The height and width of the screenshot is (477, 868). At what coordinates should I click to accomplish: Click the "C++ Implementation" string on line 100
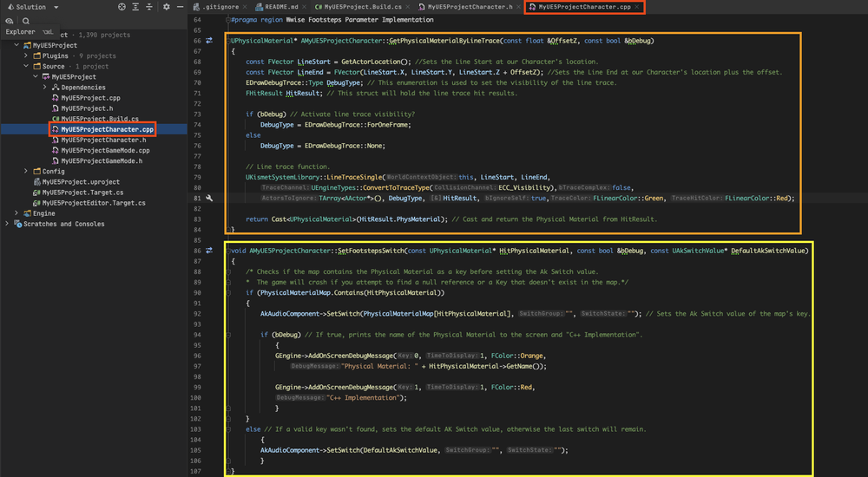click(365, 398)
